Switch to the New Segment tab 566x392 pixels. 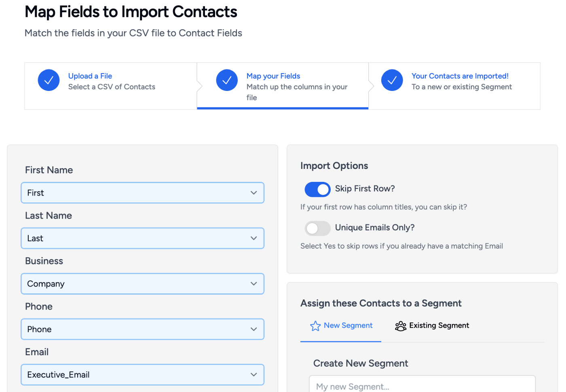[x=348, y=326]
